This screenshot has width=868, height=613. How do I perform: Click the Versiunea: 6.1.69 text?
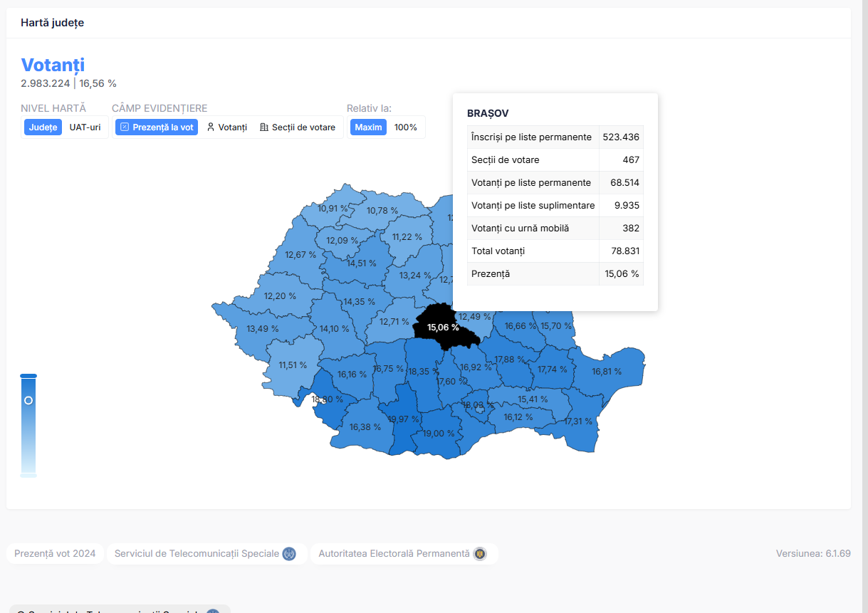click(x=813, y=553)
